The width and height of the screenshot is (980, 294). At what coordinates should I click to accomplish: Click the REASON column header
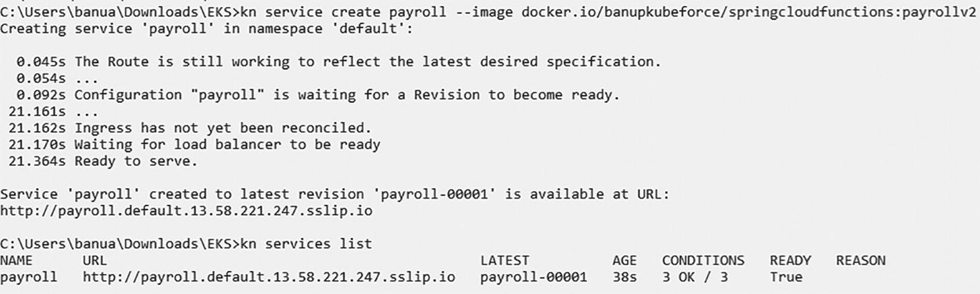click(x=860, y=261)
